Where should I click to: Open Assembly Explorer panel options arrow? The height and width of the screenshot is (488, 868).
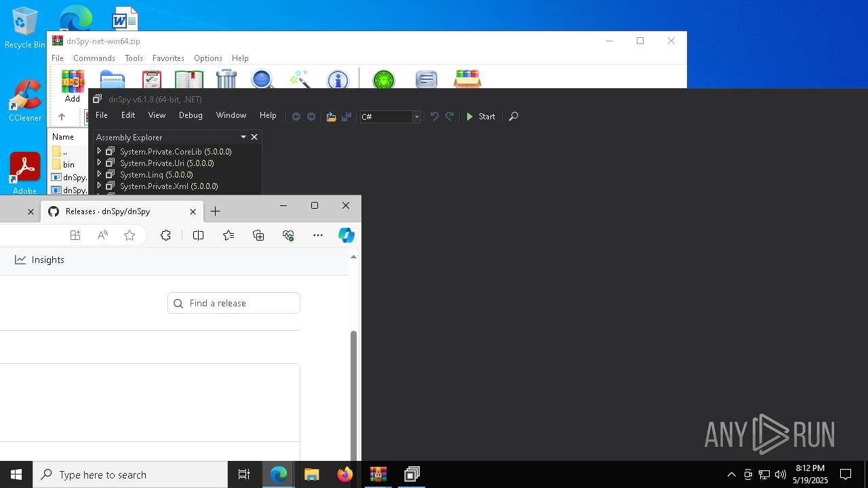pyautogui.click(x=243, y=137)
